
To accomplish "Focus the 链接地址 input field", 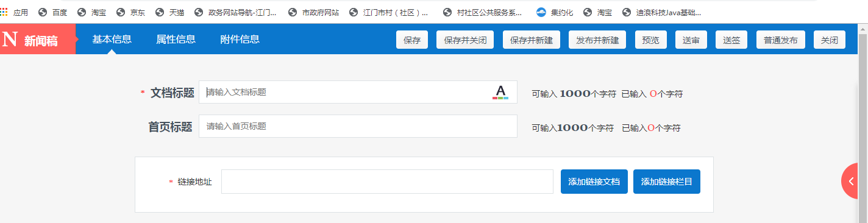I will pyautogui.click(x=387, y=182).
